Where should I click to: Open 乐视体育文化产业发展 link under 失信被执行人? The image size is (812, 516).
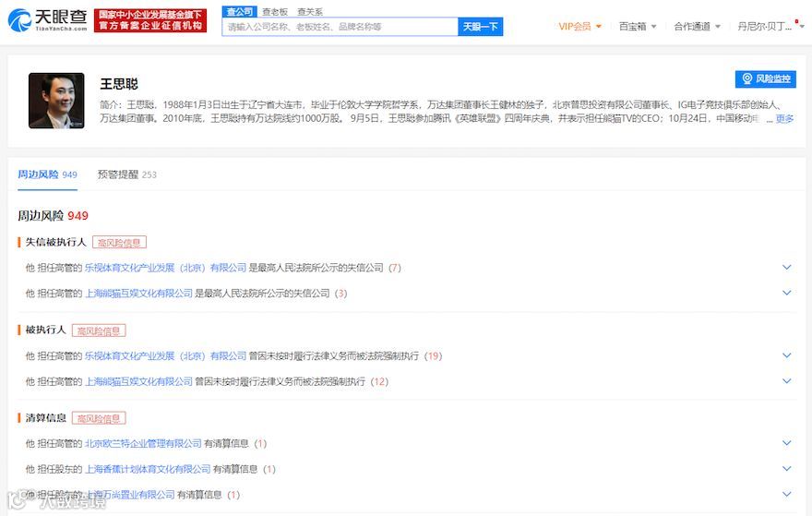coord(165,268)
